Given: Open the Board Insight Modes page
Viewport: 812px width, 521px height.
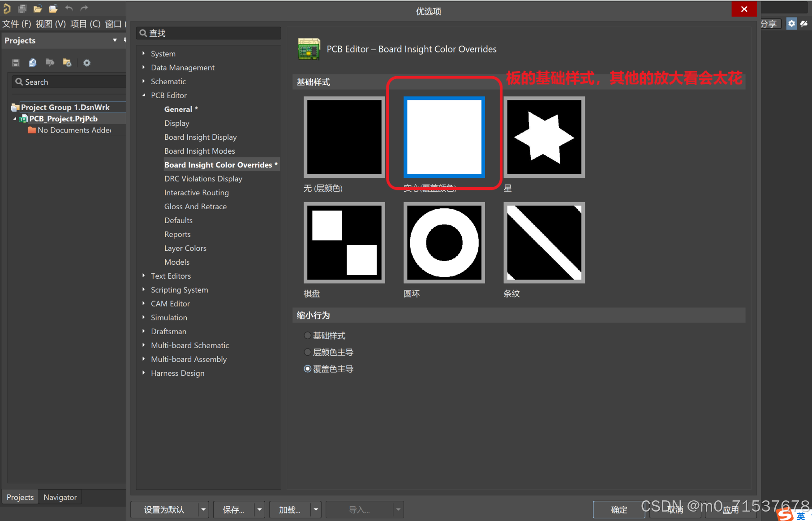Looking at the screenshot, I should click(x=199, y=151).
